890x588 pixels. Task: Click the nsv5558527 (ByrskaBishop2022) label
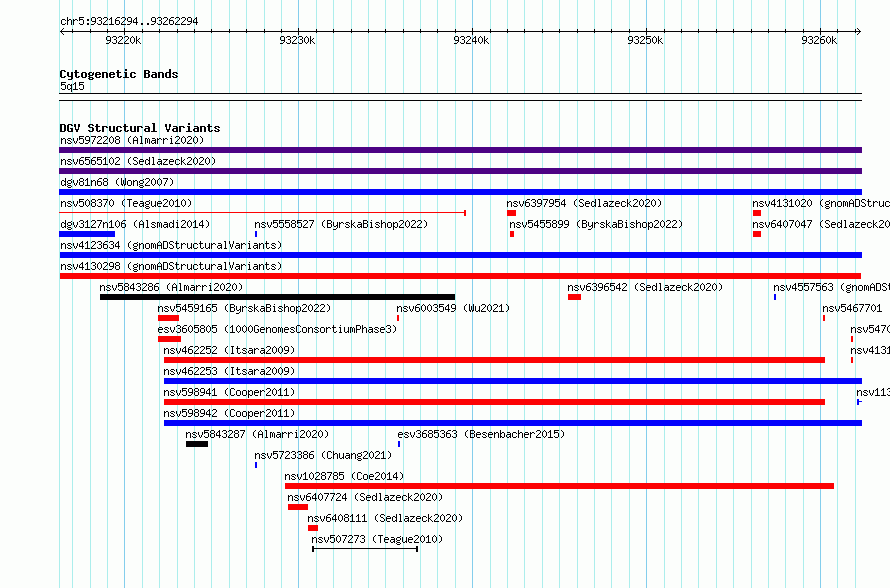tap(341, 224)
